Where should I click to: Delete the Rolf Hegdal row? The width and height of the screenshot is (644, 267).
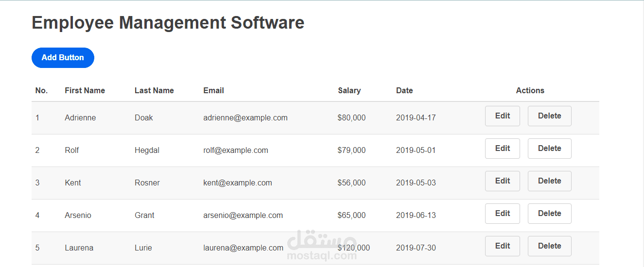[550, 149]
